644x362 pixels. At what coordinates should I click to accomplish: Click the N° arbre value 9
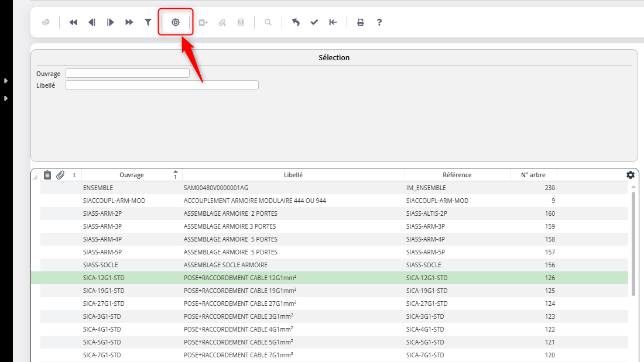[553, 201]
